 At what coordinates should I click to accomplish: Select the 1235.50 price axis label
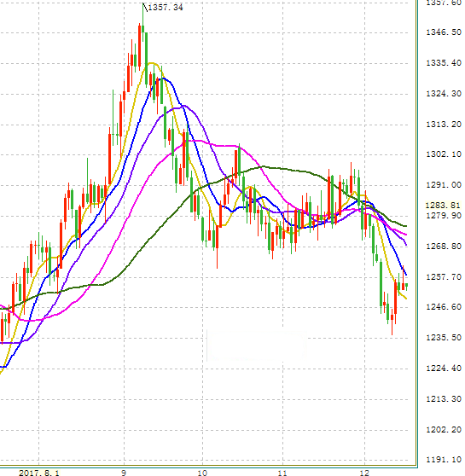point(444,338)
